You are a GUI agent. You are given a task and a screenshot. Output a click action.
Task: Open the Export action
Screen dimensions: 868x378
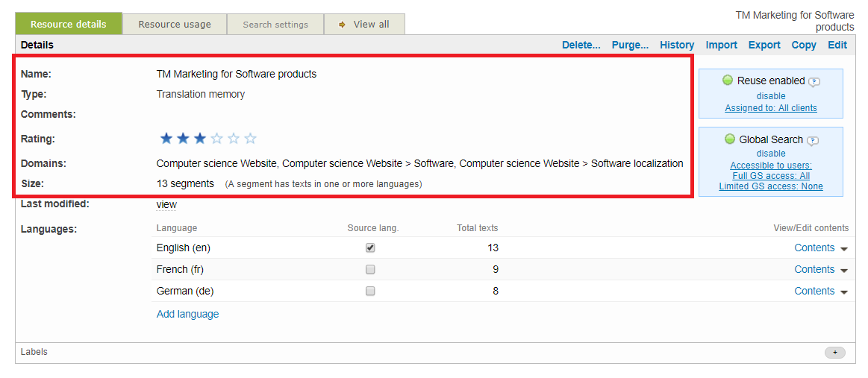pos(764,45)
